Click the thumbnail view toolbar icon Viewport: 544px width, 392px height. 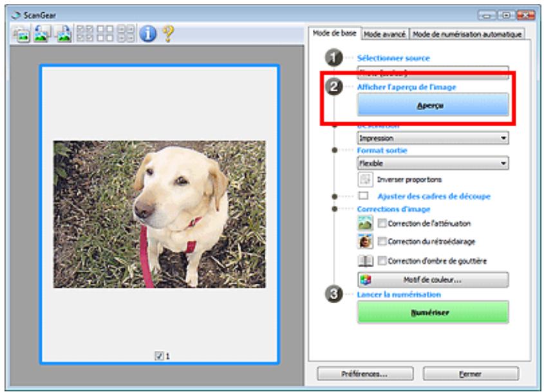[x=21, y=34]
